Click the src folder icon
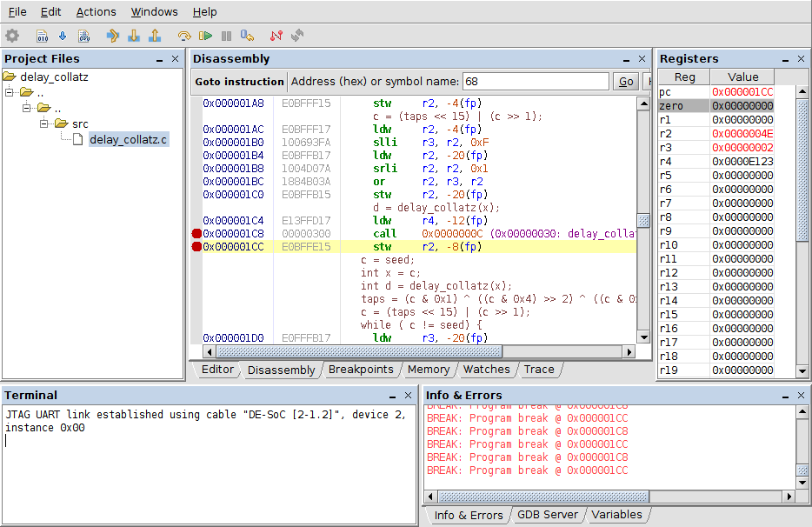812x527 pixels. (62, 123)
